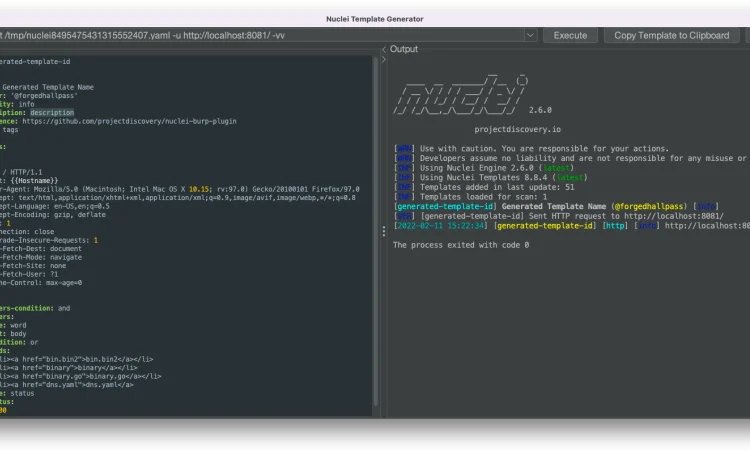Click the '2022-02-11 15:22:34' timestamp result line
The height and width of the screenshot is (450, 750).
[x=572, y=226]
